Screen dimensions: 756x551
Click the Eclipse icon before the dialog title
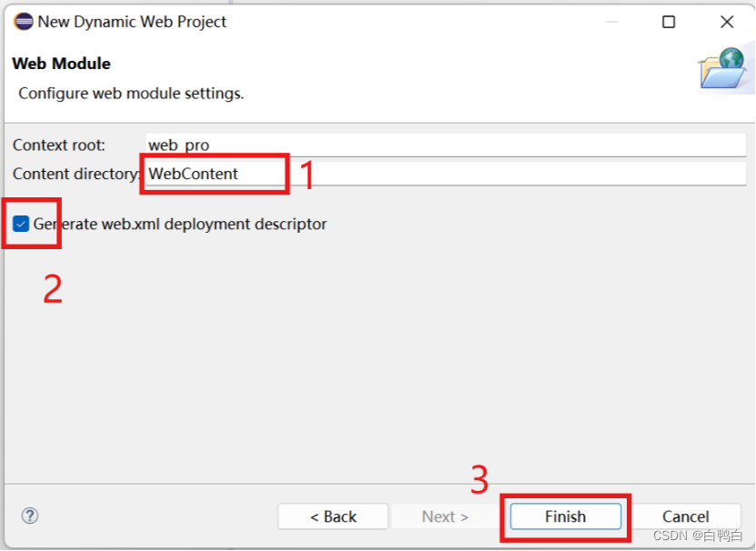coord(23,21)
